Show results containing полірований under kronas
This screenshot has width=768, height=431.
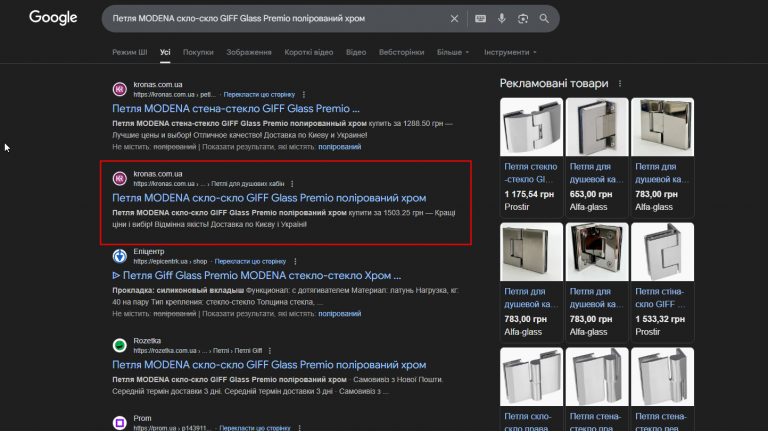click(x=339, y=147)
